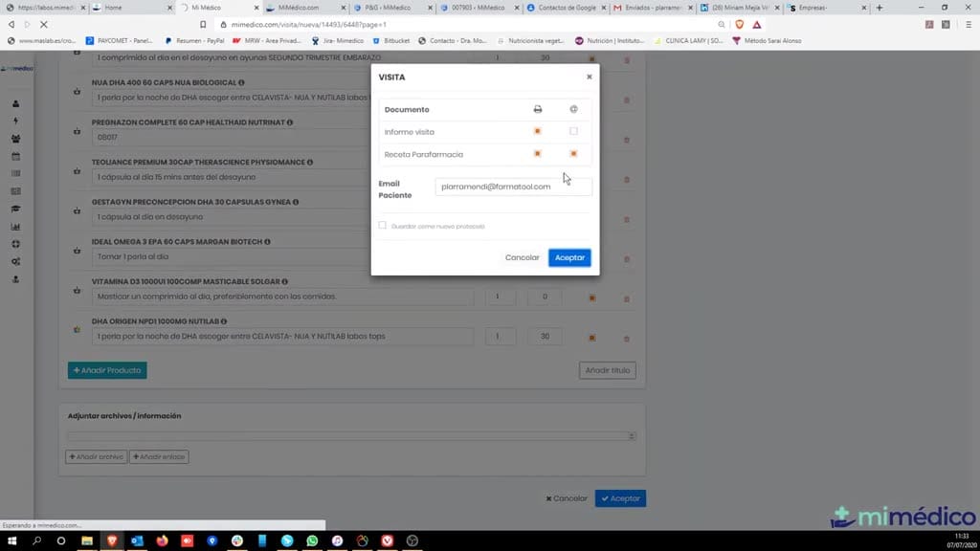Image resolution: width=980 pixels, height=551 pixels.
Task: Open the lightning bolt sidebar icon
Action: point(15,121)
